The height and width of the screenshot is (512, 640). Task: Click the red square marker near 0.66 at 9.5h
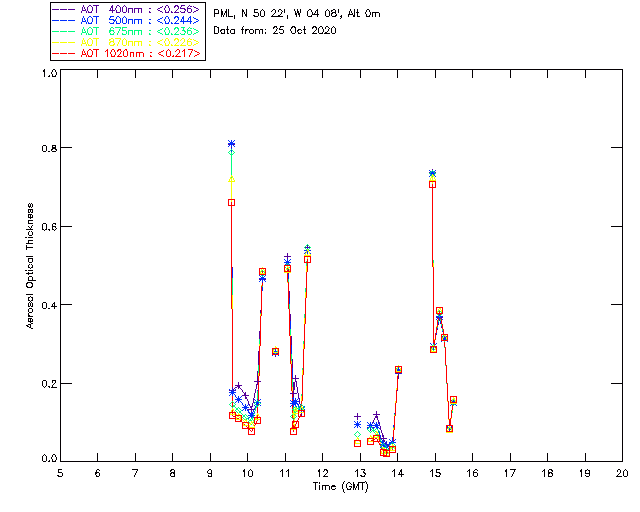point(232,202)
